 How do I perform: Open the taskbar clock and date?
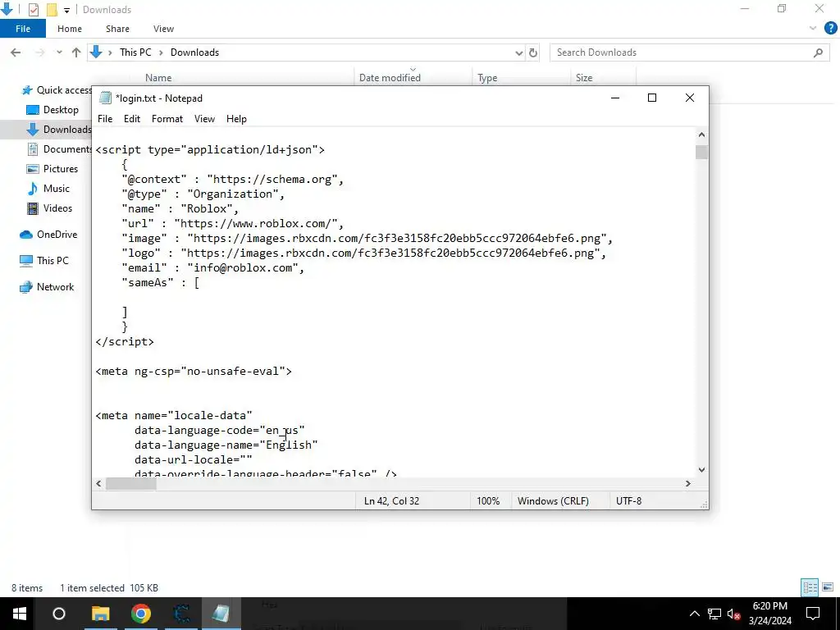769,614
